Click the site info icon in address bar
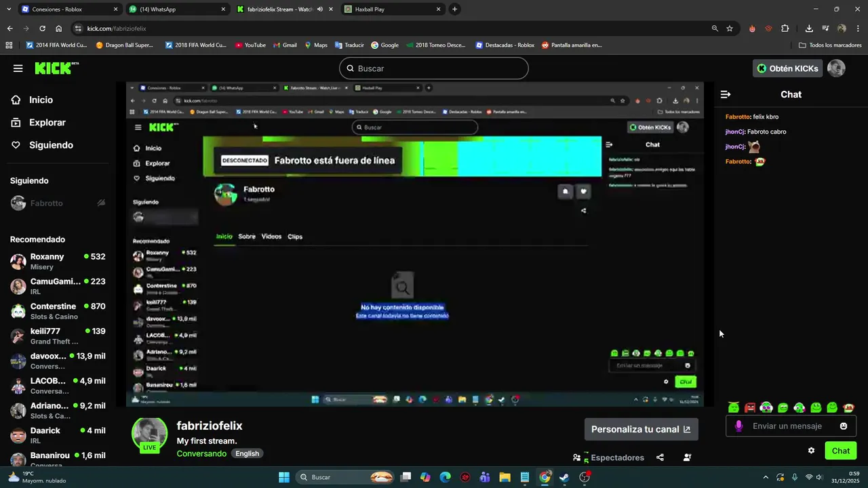This screenshot has height=488, width=868. click(x=78, y=28)
